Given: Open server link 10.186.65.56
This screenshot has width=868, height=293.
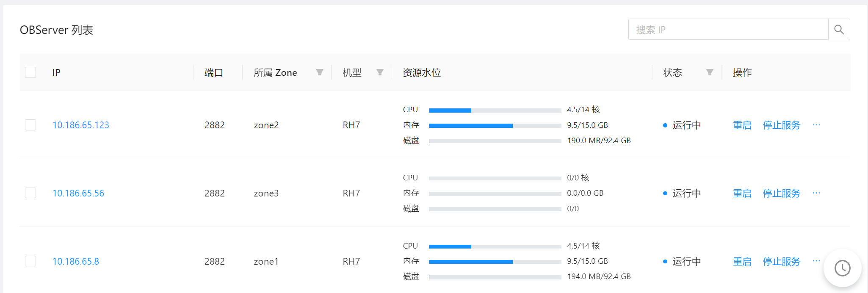Looking at the screenshot, I should [x=78, y=193].
